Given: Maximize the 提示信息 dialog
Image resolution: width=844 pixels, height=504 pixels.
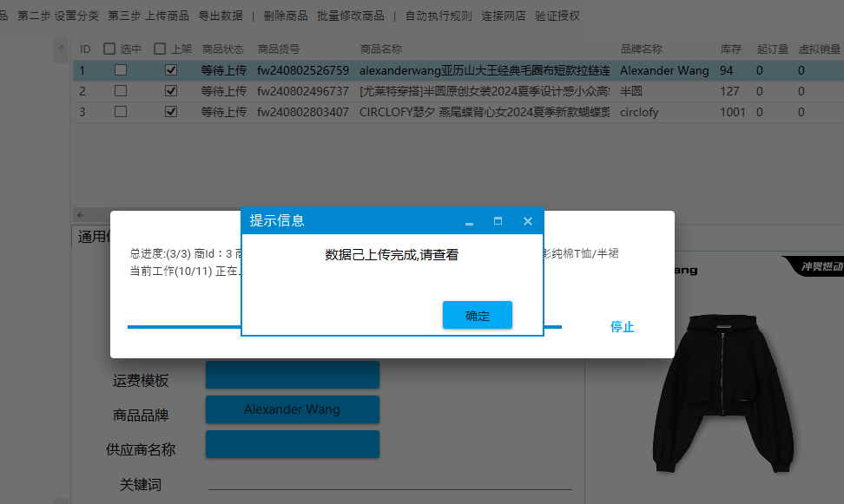Looking at the screenshot, I should click(498, 221).
